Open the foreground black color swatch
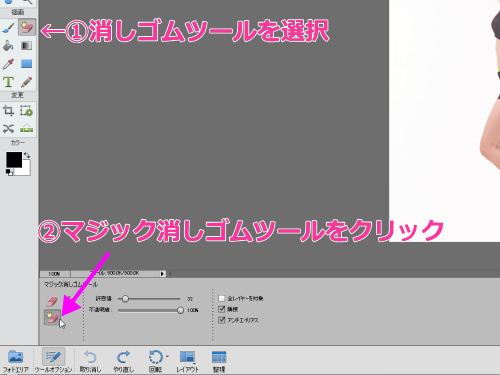 click(x=14, y=160)
